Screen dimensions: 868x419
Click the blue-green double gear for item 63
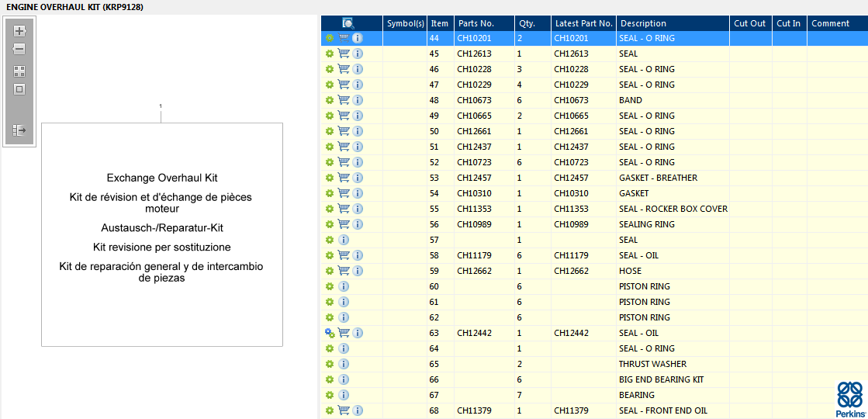tap(330, 333)
